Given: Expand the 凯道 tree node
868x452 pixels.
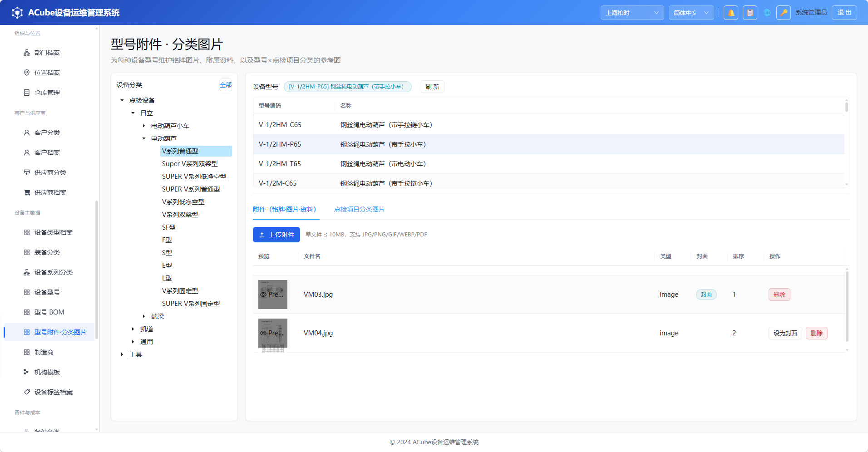Looking at the screenshot, I should (x=133, y=329).
